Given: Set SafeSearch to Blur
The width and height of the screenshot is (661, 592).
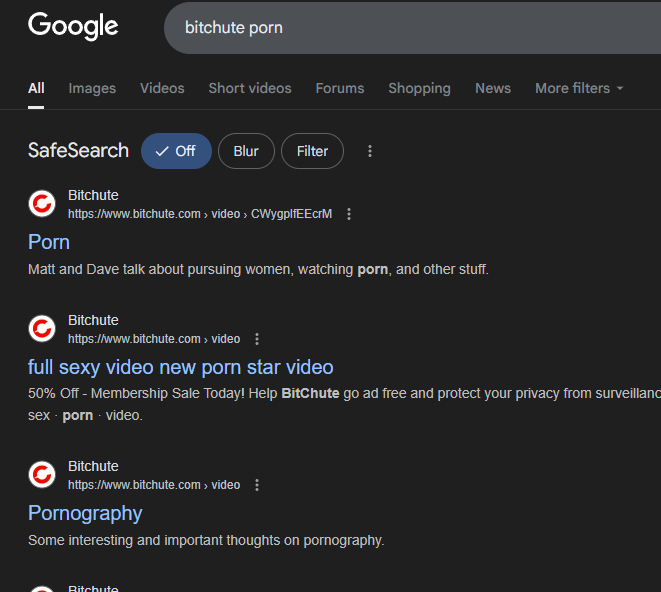Looking at the screenshot, I should 246,151.
